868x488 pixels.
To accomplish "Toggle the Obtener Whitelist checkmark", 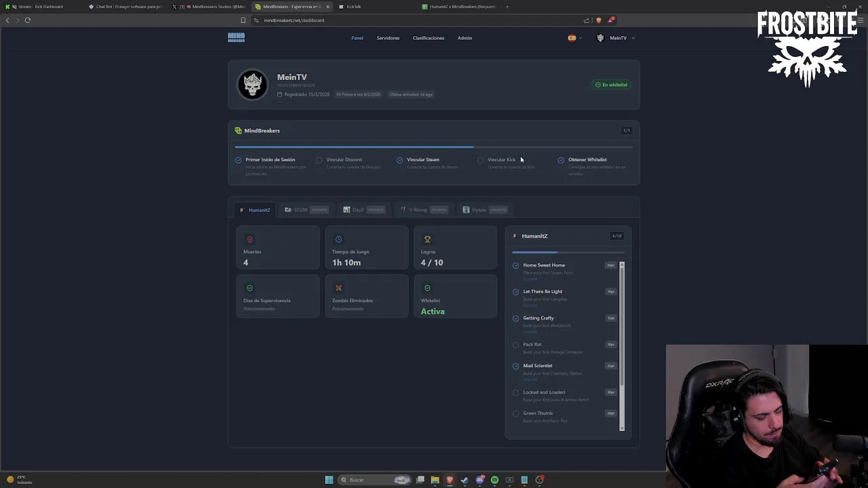I will [x=561, y=160].
